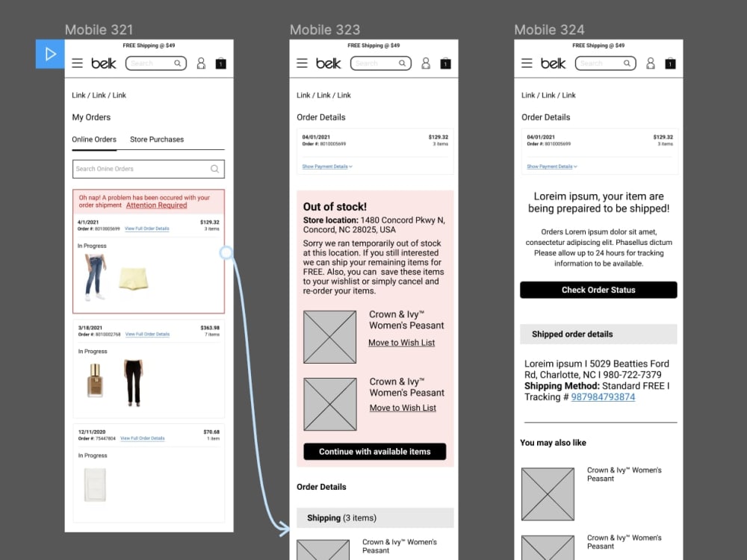Click belk logo in Mobile 323

(329, 63)
